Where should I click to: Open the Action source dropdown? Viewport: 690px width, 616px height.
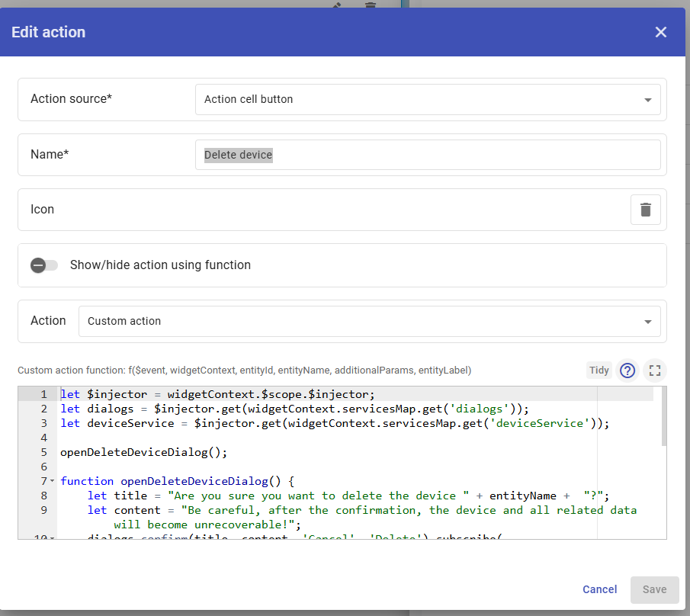tap(427, 100)
